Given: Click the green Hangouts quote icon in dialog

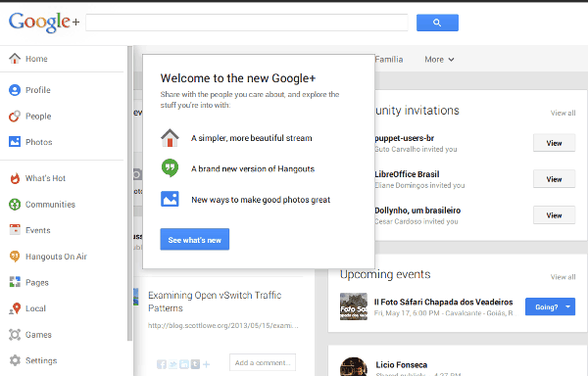Looking at the screenshot, I should click(170, 168).
